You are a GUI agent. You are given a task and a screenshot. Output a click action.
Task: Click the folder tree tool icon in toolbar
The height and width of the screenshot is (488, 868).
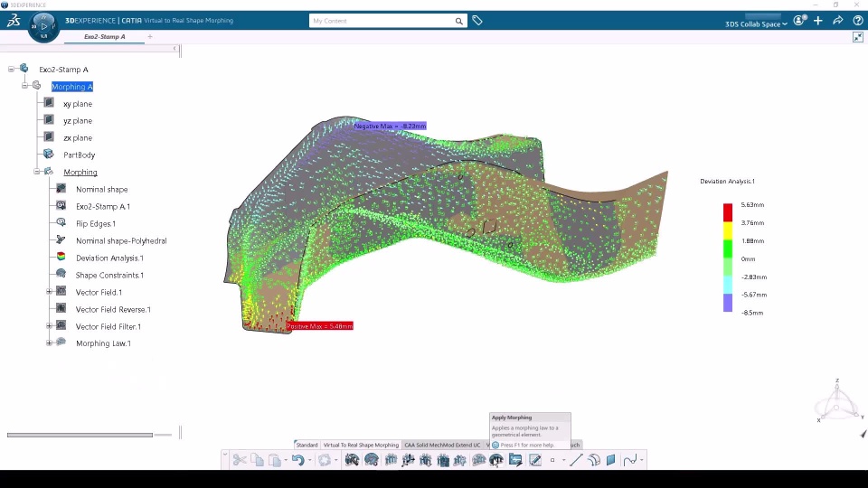(x=515, y=460)
